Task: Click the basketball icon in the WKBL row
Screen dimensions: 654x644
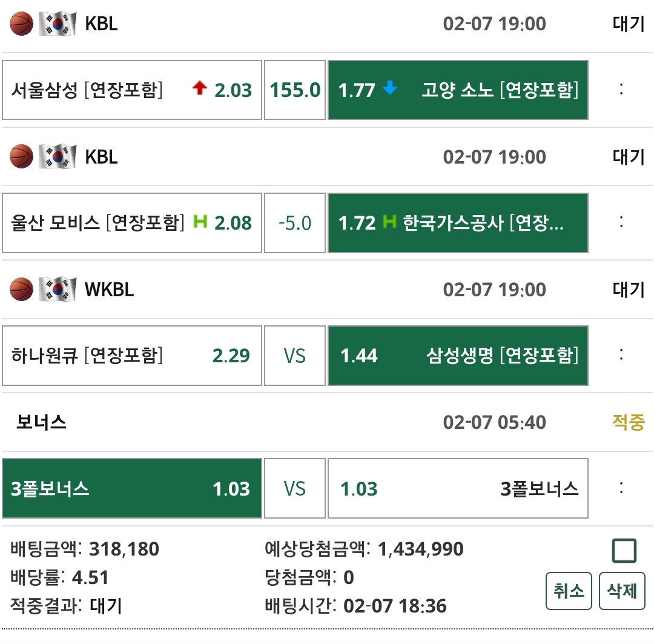Action: coord(22,290)
